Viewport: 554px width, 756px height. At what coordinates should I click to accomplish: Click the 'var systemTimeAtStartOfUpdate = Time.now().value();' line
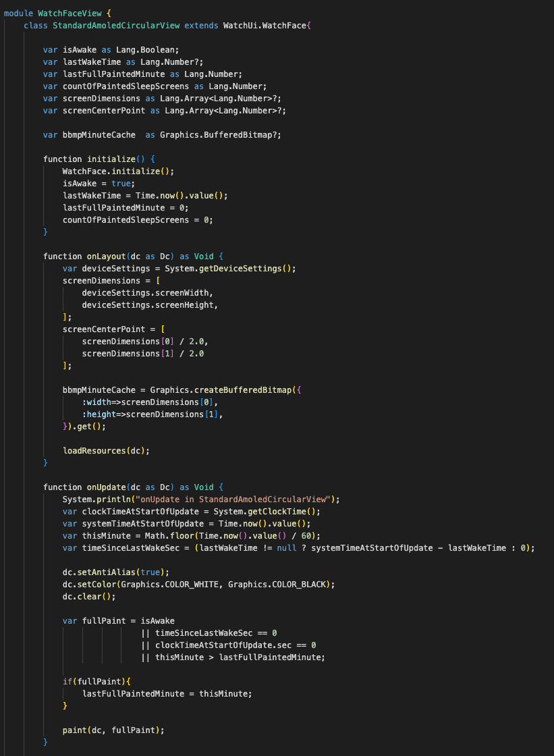tap(187, 524)
